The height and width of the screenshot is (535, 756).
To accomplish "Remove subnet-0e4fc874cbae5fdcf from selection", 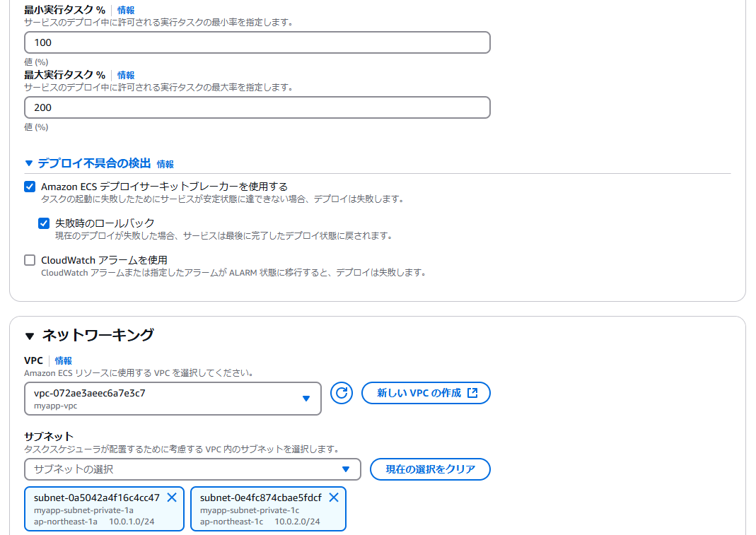I will tap(333, 498).
